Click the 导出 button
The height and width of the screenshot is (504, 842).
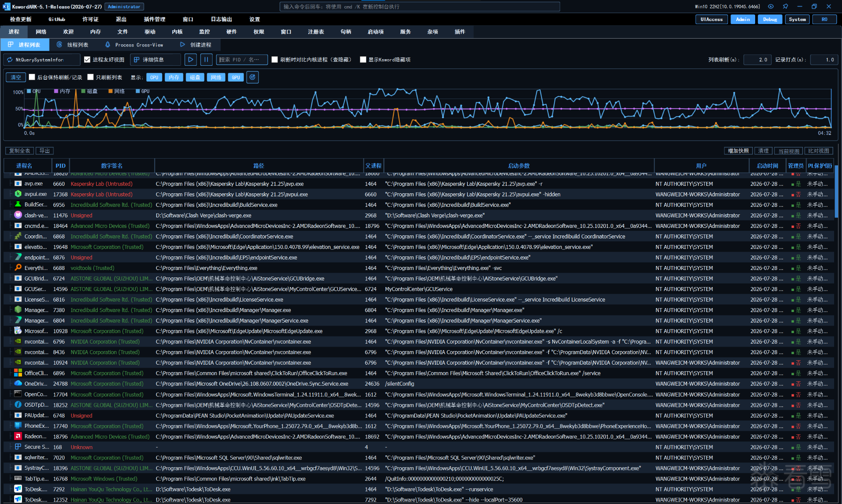click(x=44, y=151)
